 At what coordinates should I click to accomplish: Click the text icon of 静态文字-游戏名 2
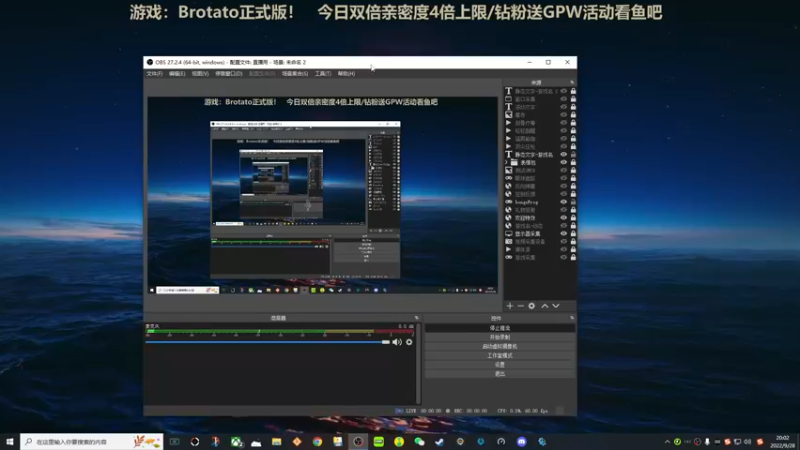508,91
